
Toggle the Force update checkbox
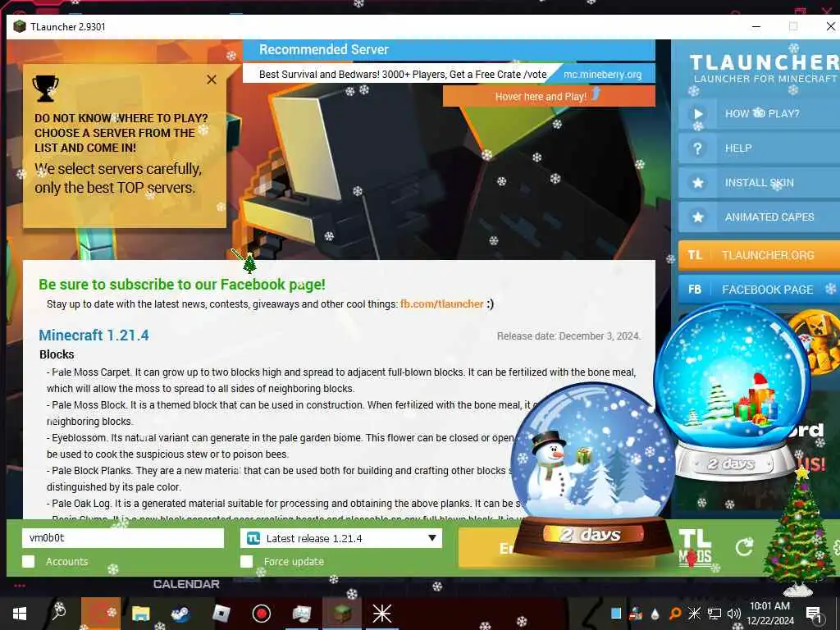click(x=246, y=561)
